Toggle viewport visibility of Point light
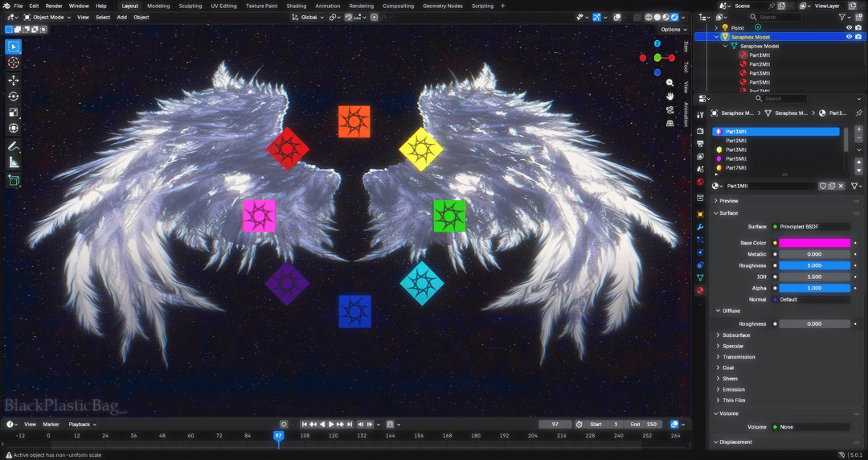Viewport: 868px width, 460px height. (x=849, y=27)
